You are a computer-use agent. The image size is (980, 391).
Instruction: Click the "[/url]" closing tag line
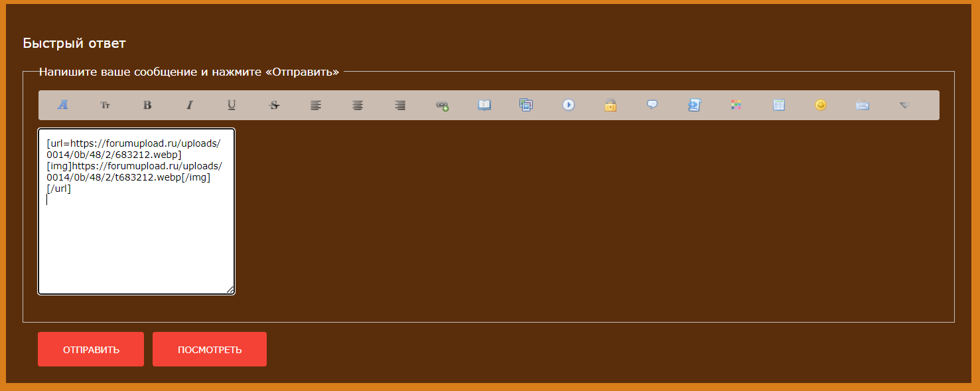[59, 189]
